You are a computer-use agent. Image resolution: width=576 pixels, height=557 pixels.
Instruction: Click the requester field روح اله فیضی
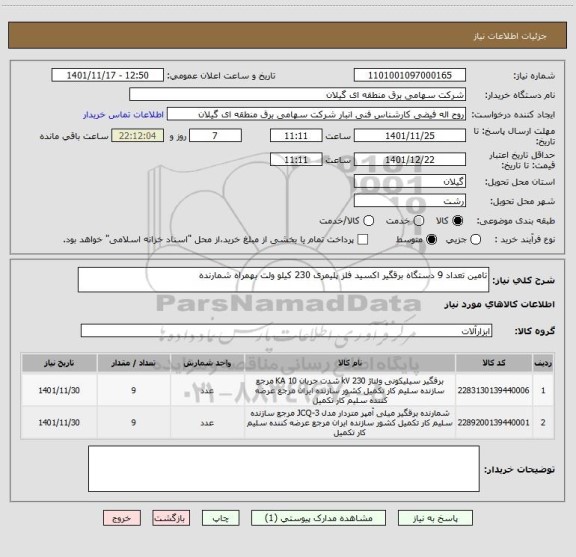pyautogui.click(x=316, y=114)
